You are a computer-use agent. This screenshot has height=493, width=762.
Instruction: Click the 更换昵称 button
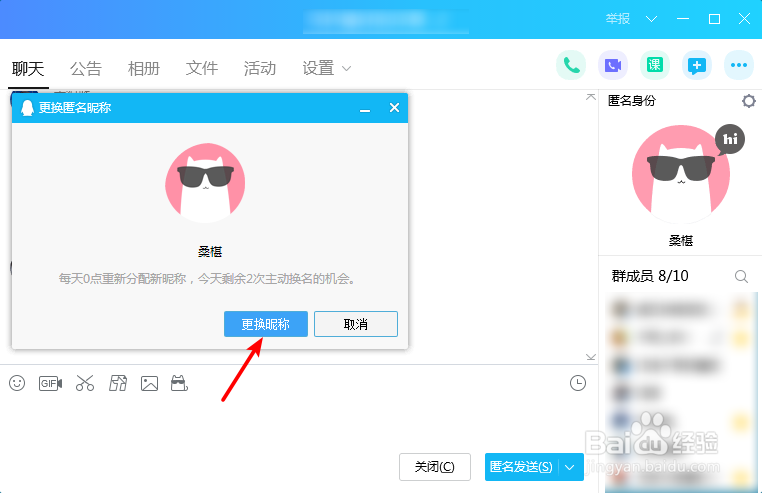(266, 324)
